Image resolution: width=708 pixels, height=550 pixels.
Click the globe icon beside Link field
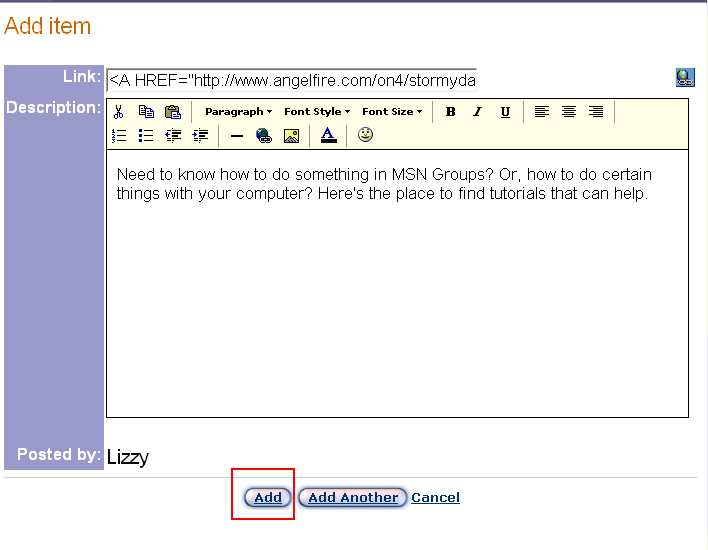[685, 78]
